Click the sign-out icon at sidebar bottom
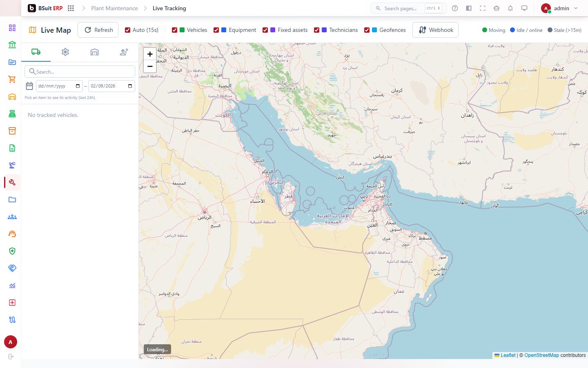 point(11,357)
